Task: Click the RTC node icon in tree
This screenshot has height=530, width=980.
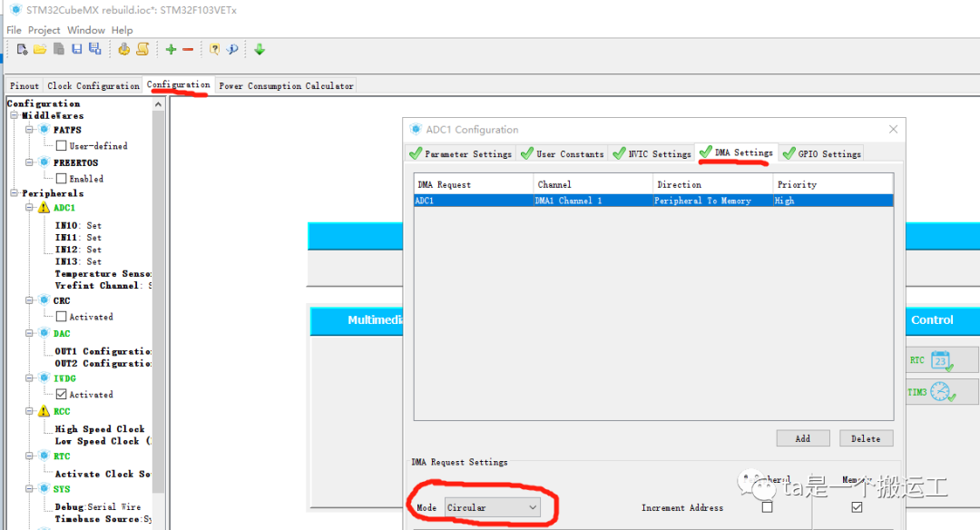Action: pos(44,456)
